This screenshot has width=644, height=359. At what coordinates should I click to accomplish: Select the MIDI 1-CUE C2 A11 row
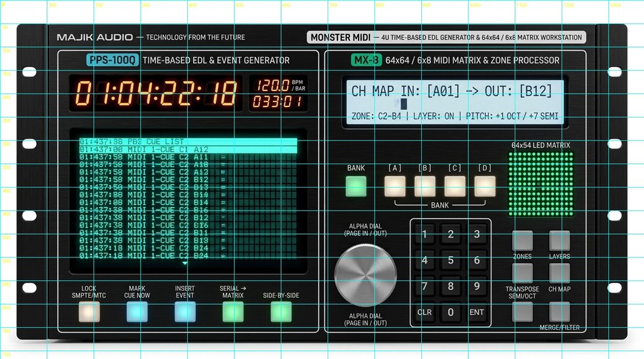pos(188,157)
